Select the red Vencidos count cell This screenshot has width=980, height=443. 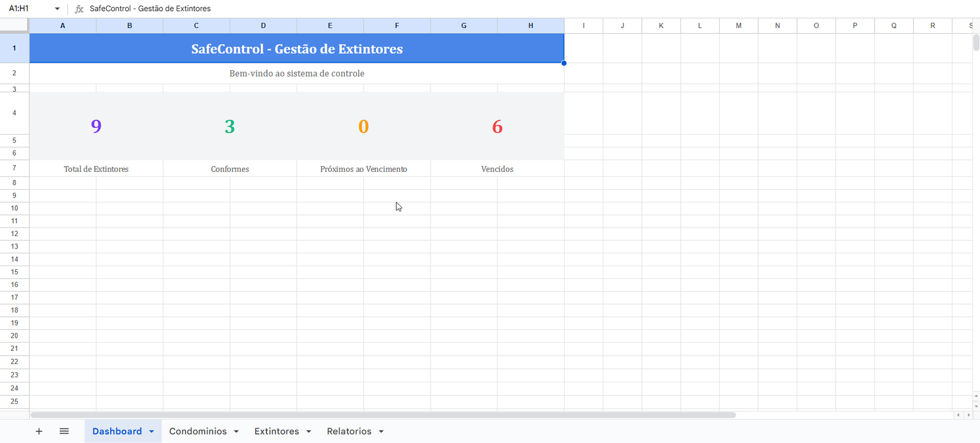tap(497, 126)
